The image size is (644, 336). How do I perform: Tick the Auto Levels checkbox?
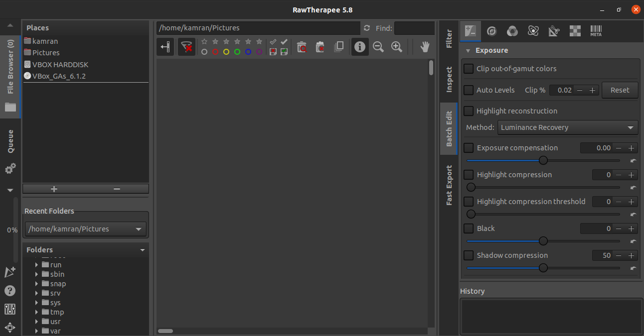point(469,90)
